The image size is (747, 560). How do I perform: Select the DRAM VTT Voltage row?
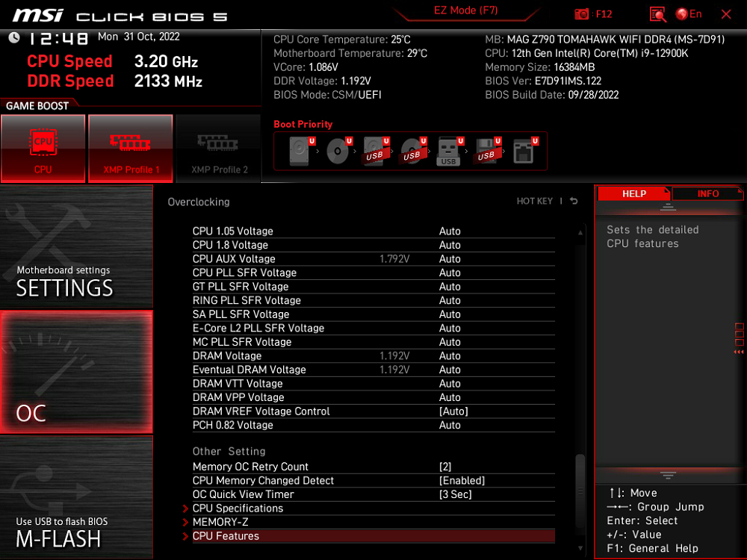373,383
